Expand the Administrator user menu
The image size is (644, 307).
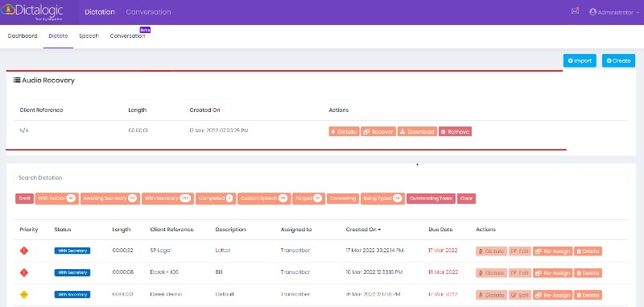click(614, 12)
